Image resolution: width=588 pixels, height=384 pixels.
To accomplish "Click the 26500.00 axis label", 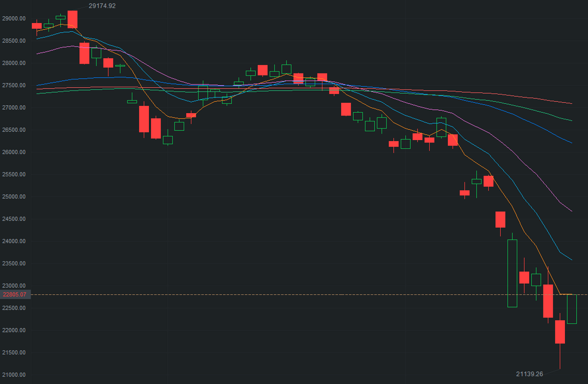I will click(x=14, y=130).
